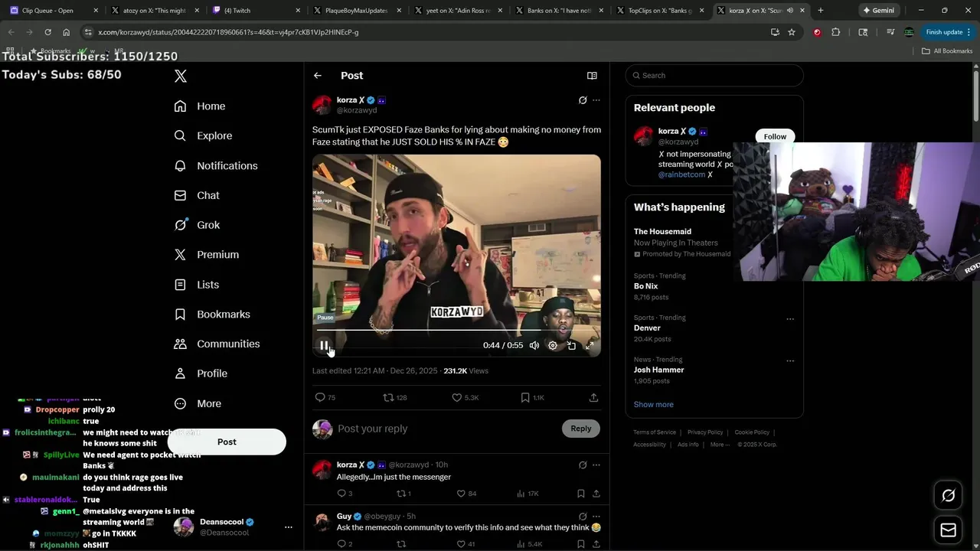Open Notifications in the sidebar

coord(216,165)
